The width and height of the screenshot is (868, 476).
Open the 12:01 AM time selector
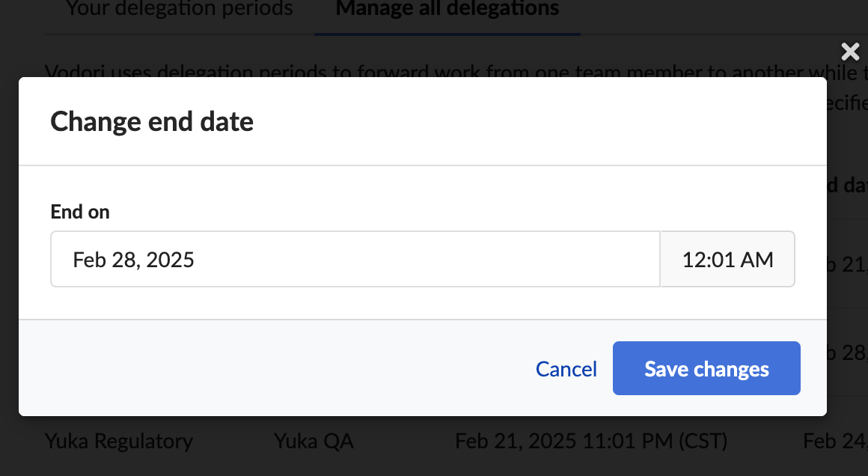[727, 260]
